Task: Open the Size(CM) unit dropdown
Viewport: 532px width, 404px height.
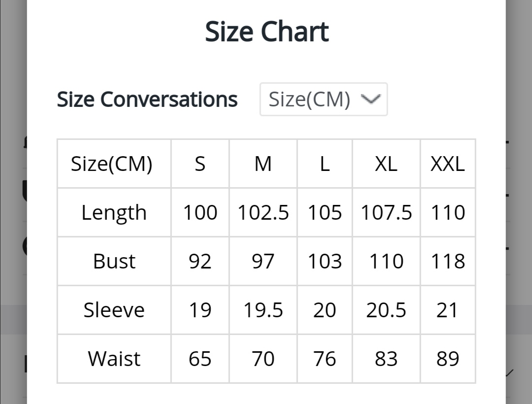Action: tap(323, 99)
